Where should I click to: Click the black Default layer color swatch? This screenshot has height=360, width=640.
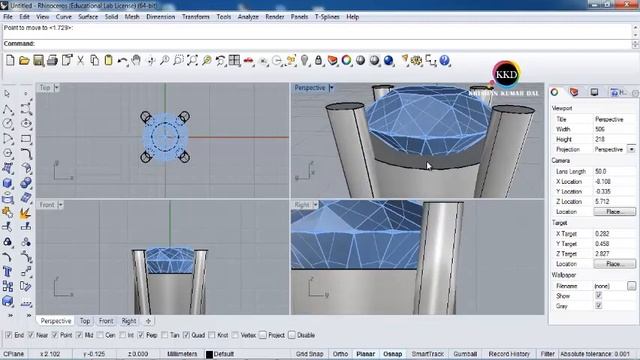[209, 354]
